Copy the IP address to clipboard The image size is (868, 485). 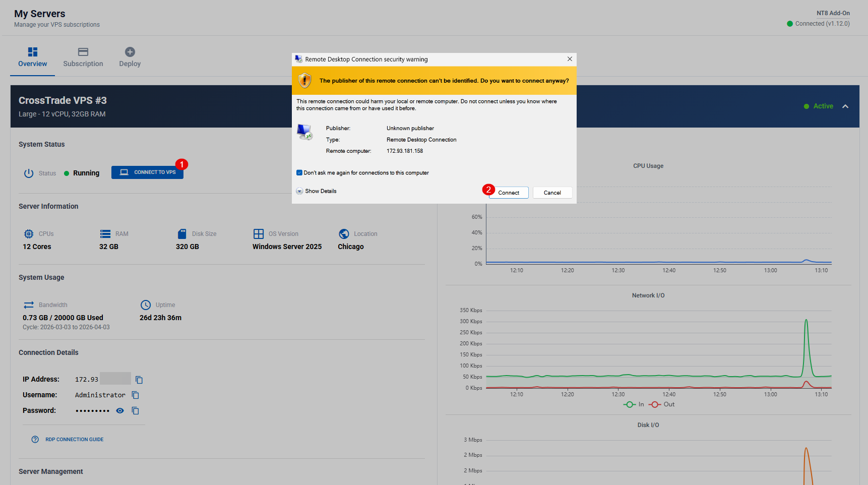(x=139, y=380)
